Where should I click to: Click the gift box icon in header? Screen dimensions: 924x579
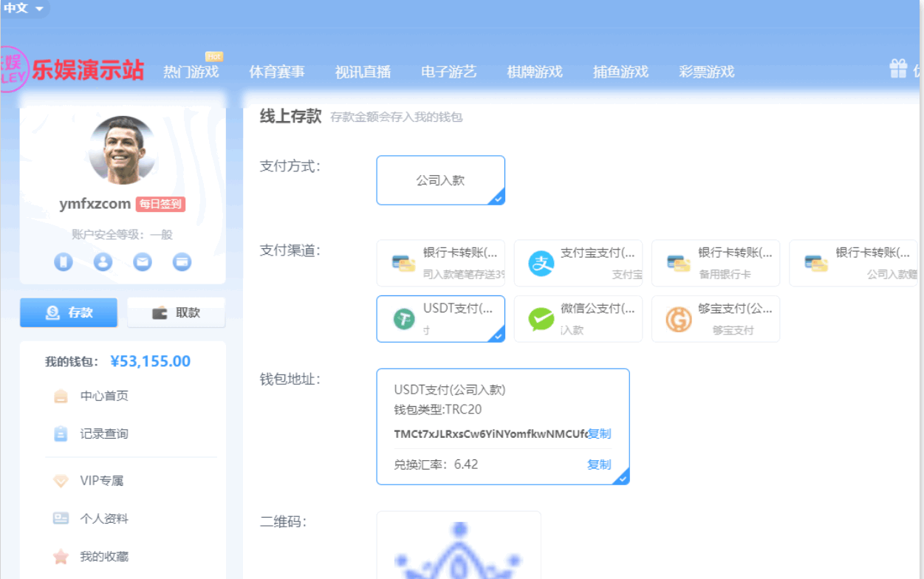pos(898,69)
